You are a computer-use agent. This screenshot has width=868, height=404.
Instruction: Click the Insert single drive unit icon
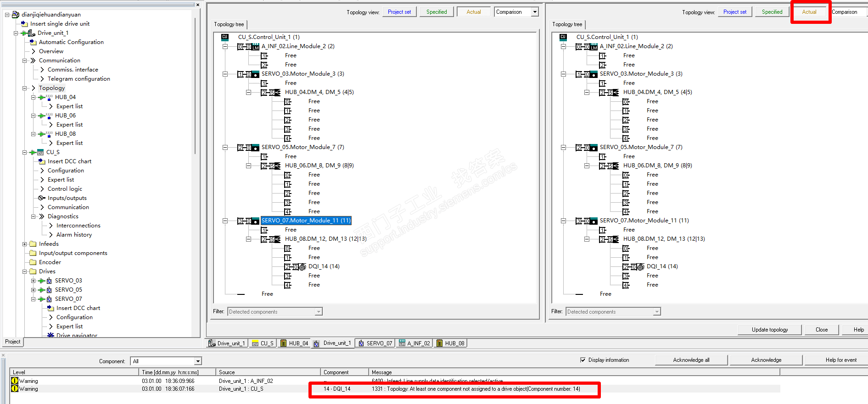[x=24, y=24]
